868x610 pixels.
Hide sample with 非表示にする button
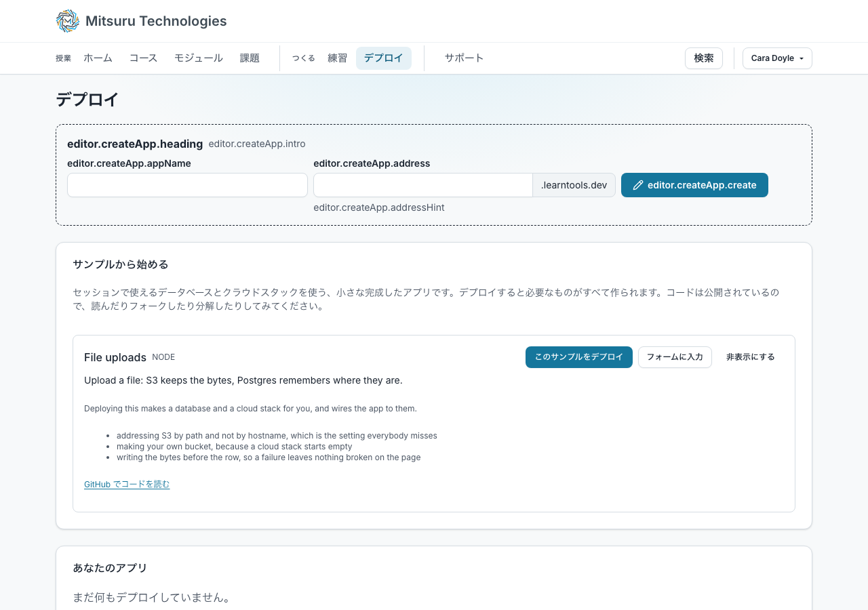coord(751,357)
